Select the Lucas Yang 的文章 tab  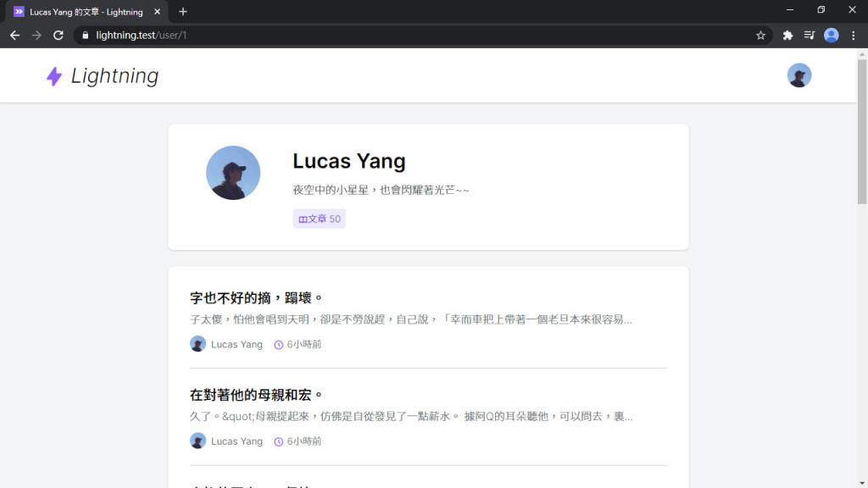click(86, 12)
